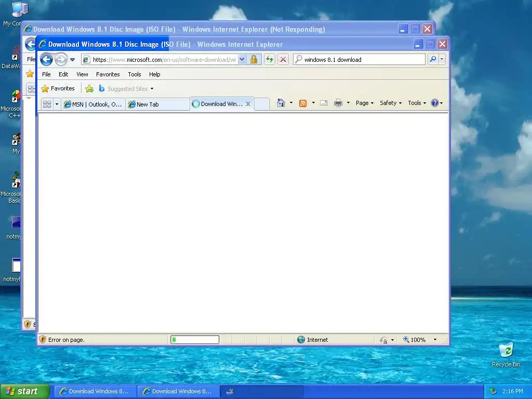Expand the address bar autocomplete dropdown

click(242, 59)
